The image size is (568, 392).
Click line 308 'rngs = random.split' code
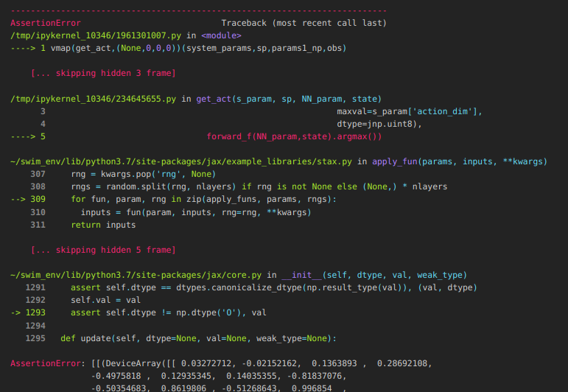click(x=259, y=187)
